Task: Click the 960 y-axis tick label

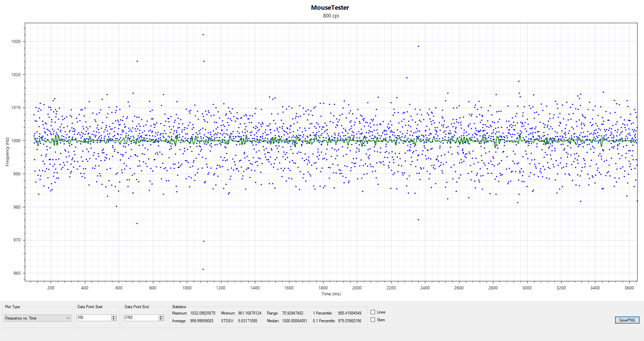Action: click(17, 273)
